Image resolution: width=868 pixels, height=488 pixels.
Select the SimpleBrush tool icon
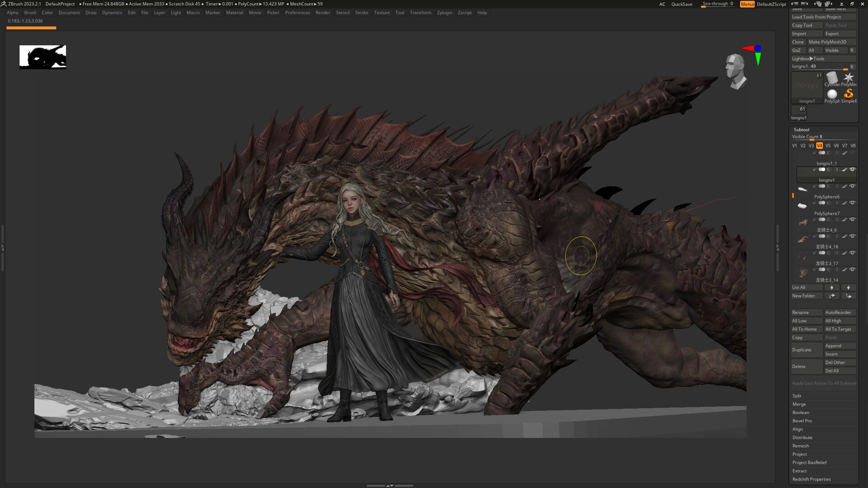coord(849,94)
